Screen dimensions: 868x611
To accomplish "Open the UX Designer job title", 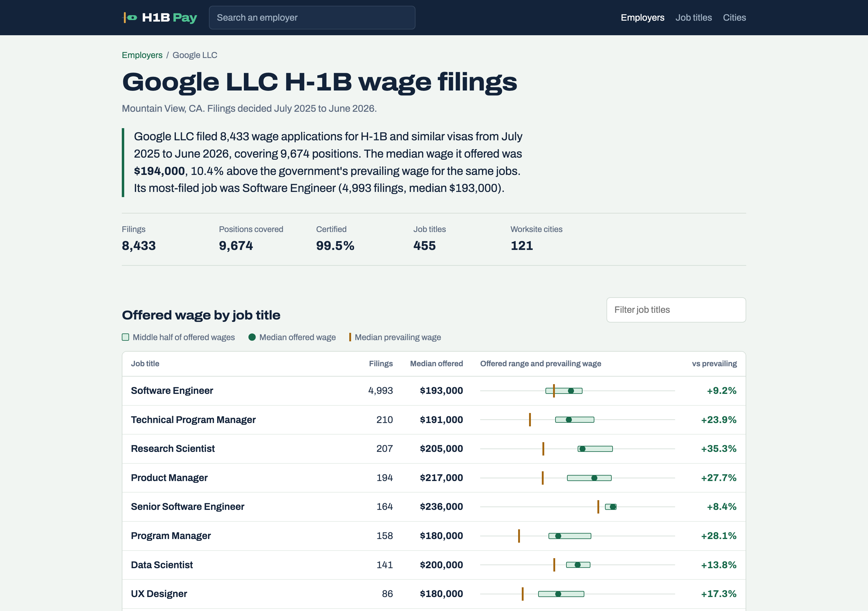I will tap(159, 594).
